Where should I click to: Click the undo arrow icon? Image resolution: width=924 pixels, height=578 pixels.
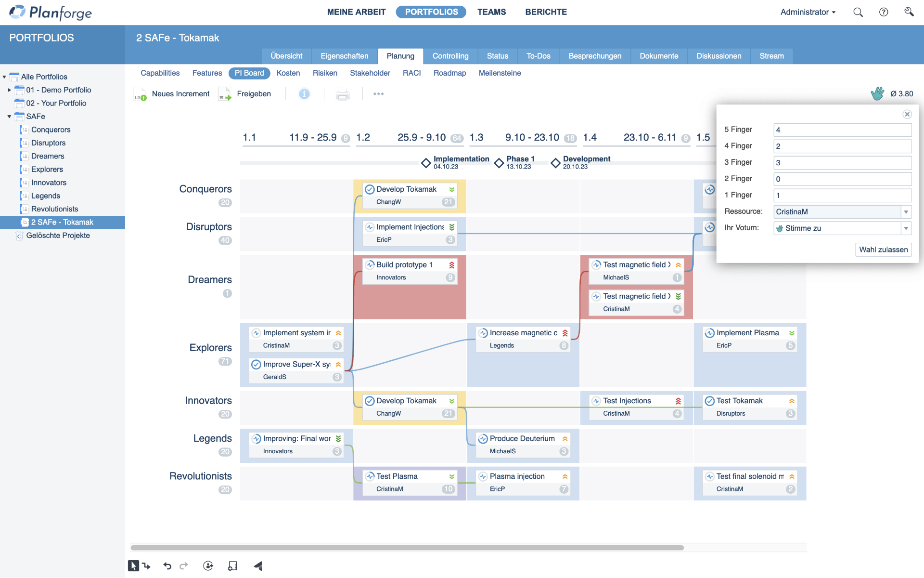click(x=167, y=566)
